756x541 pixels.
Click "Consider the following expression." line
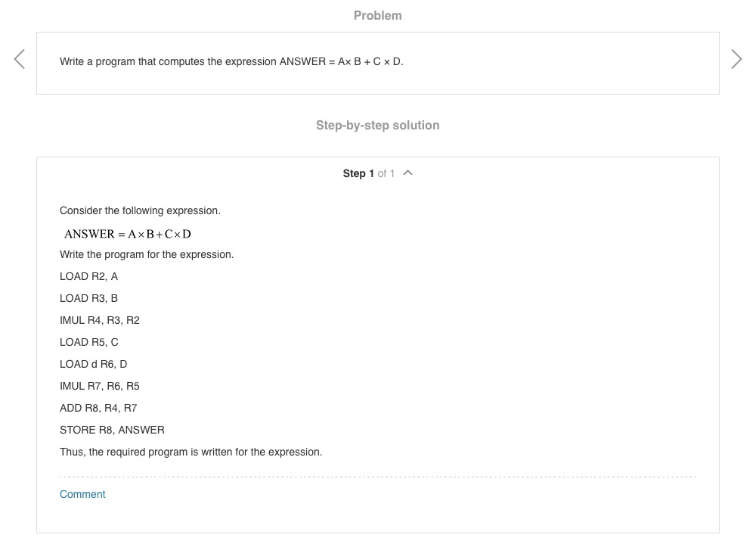click(140, 210)
